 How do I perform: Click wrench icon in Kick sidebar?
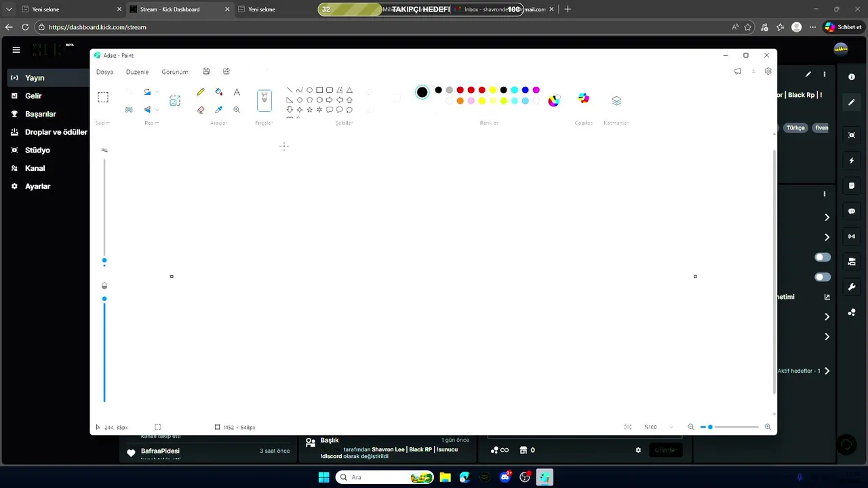[852, 287]
